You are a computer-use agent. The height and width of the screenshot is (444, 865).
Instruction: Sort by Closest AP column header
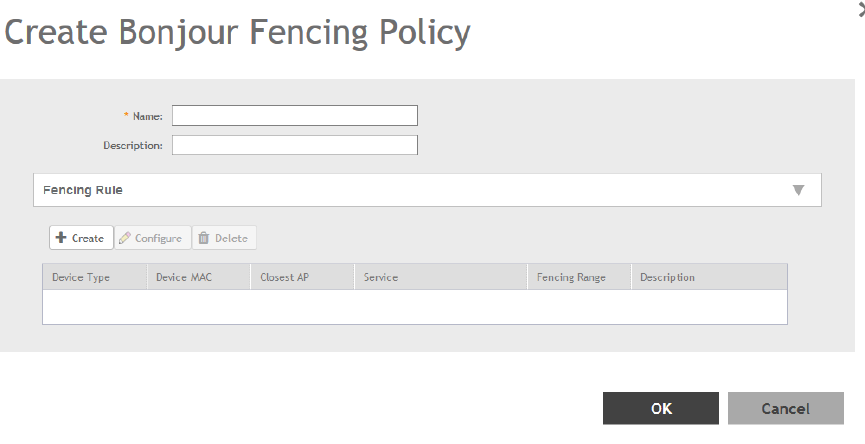284,277
